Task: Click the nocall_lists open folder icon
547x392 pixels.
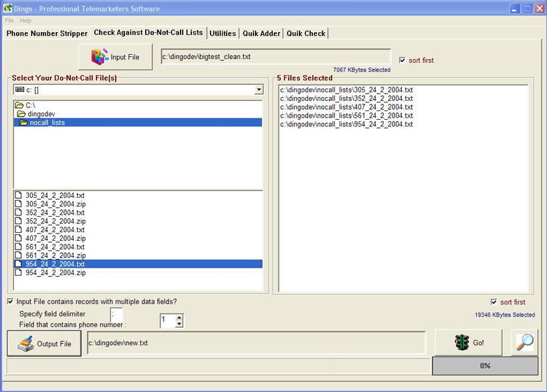Action: click(x=23, y=122)
